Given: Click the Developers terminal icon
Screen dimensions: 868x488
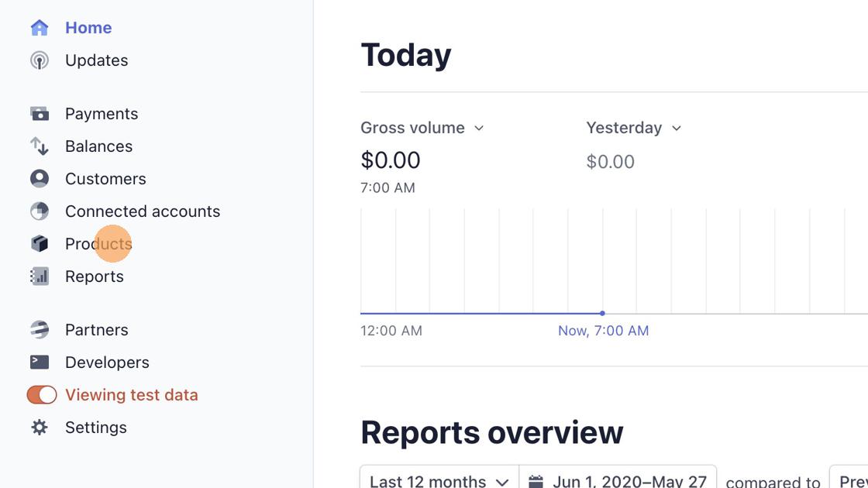Looking at the screenshot, I should pyautogui.click(x=40, y=363).
